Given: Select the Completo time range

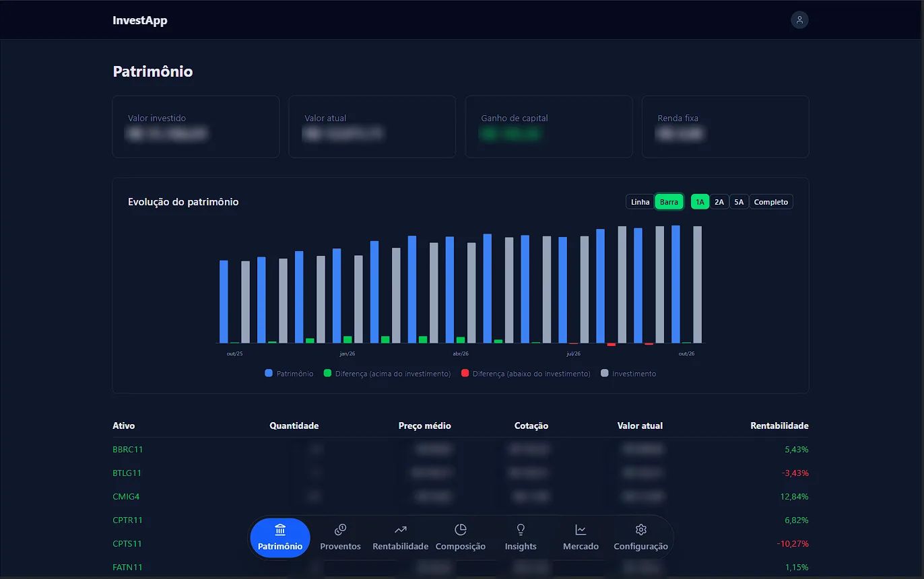Looking at the screenshot, I should coord(771,202).
